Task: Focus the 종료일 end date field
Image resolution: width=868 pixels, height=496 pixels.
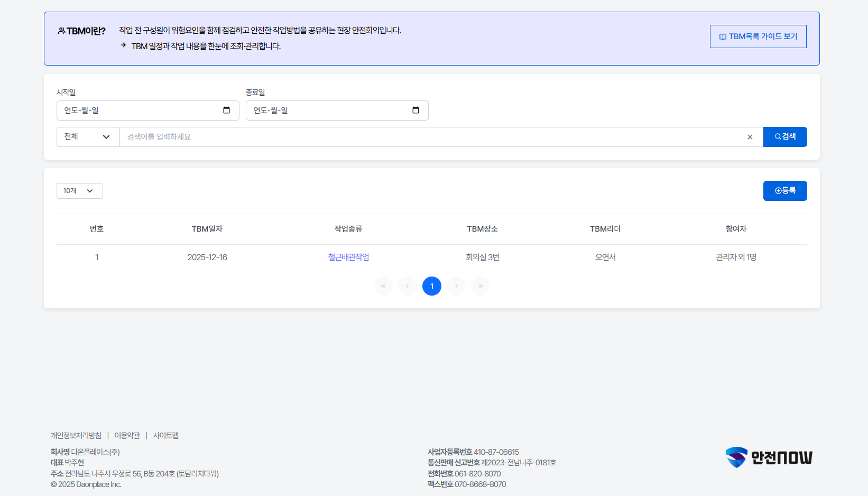Action: (x=329, y=111)
